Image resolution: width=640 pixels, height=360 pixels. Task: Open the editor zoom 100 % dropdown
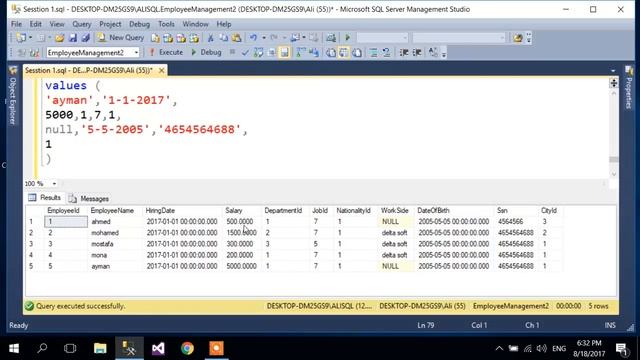pyautogui.click(x=54, y=184)
